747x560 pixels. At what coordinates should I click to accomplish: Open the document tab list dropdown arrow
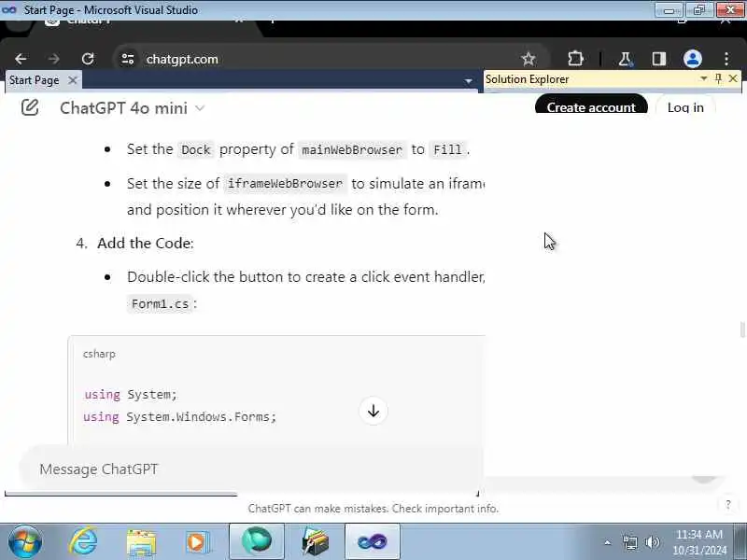tap(469, 81)
